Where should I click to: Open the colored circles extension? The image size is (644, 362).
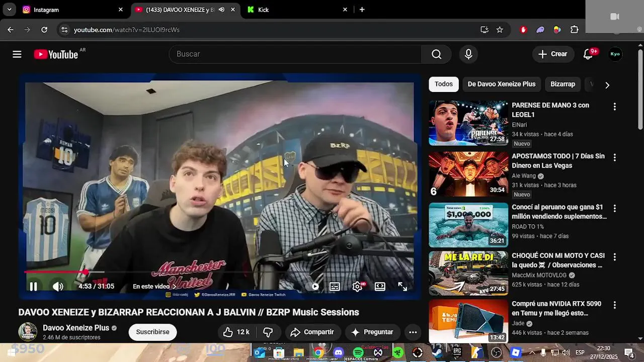(557, 30)
